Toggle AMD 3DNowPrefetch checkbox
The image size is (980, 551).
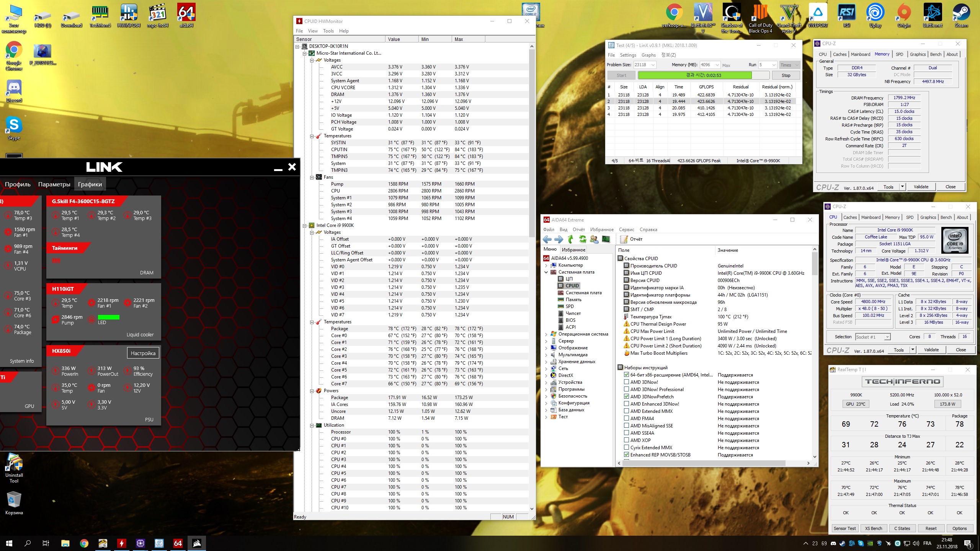(626, 396)
